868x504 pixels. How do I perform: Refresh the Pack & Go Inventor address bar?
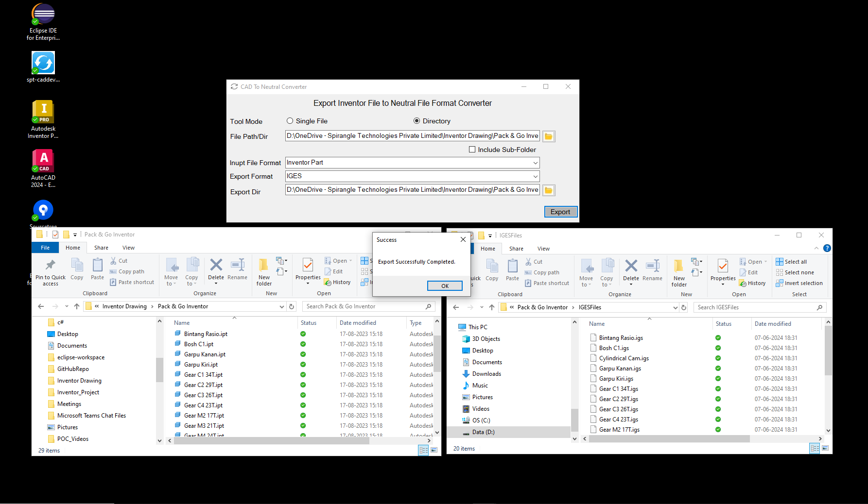(x=292, y=306)
